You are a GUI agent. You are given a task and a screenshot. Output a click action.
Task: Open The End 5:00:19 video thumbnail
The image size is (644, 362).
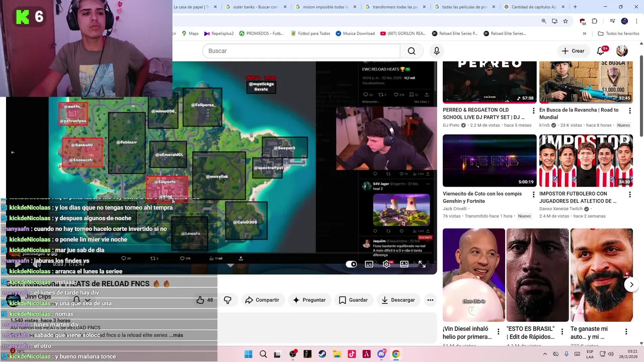490,160
